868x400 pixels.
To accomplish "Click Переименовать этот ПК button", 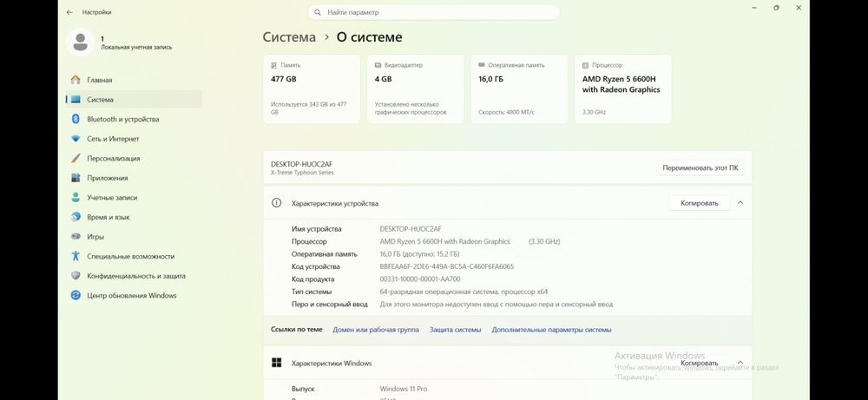I will click(x=700, y=168).
